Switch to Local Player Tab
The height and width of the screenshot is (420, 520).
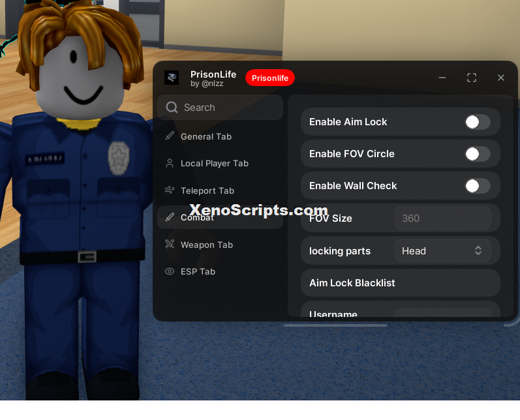point(220,164)
